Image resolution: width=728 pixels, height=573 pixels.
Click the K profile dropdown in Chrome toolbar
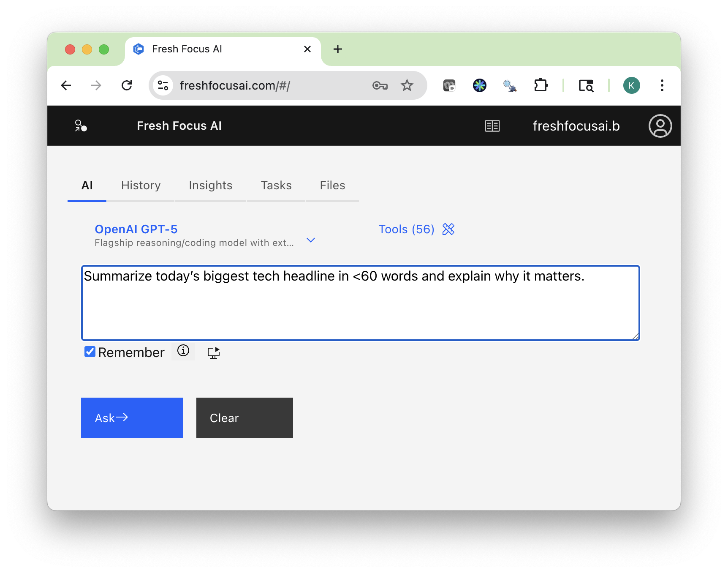point(631,85)
